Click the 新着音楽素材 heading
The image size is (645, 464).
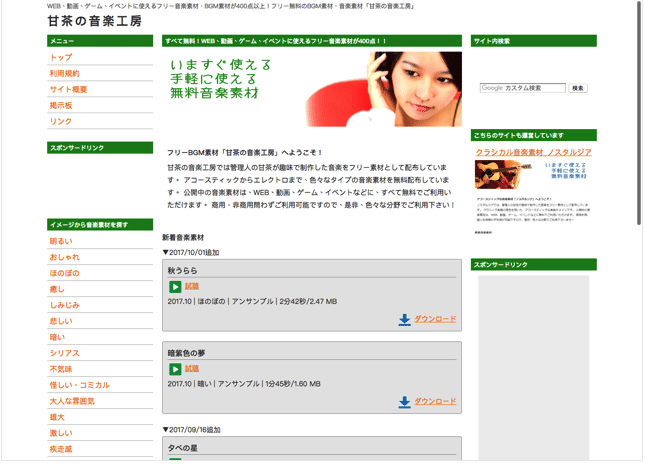[x=183, y=238]
